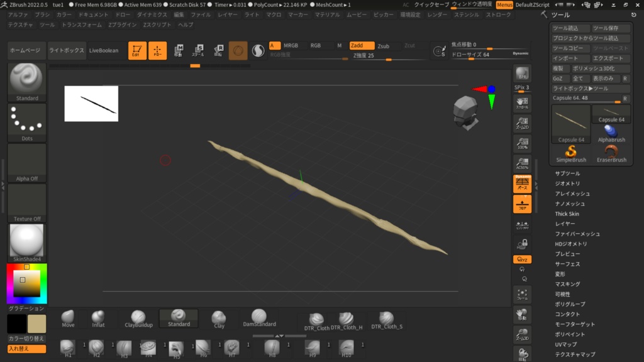Open the Dots stroke selector

tap(26, 123)
